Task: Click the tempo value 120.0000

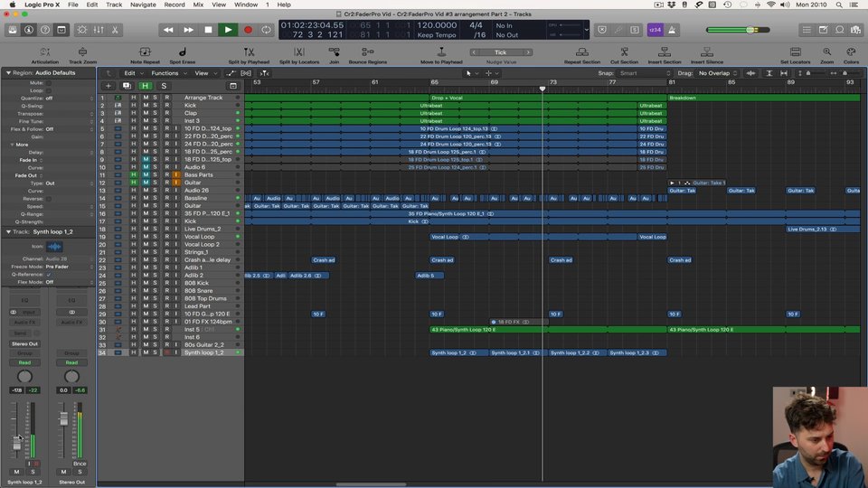Action: coord(437,25)
